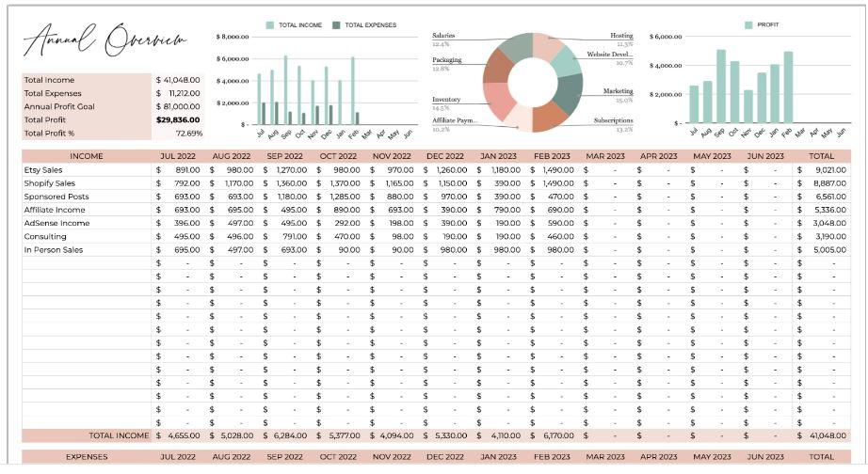The image size is (868, 474).
Task: Click Shopify Sales NOV 2022 cell 1,165.00
Action: [392, 183]
